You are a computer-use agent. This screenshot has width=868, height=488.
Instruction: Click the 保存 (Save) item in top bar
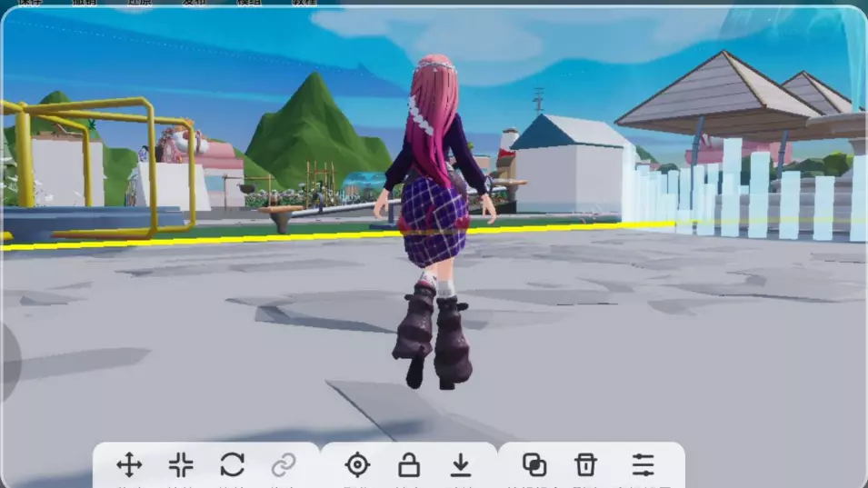[30, 3]
